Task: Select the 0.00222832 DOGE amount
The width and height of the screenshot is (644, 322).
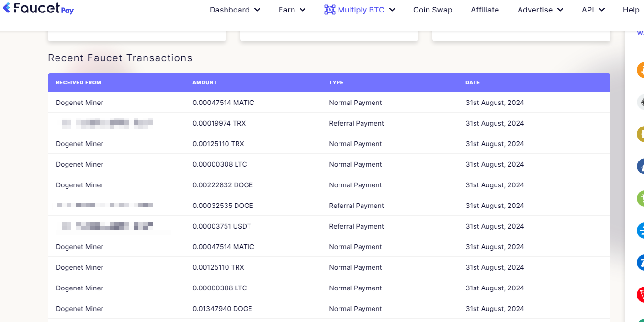Action: coord(223,185)
